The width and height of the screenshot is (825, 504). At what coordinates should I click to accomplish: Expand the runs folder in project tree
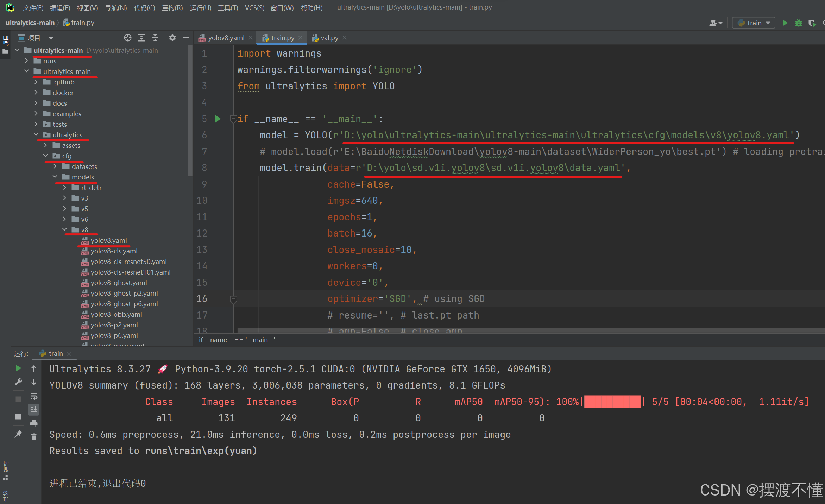26,61
